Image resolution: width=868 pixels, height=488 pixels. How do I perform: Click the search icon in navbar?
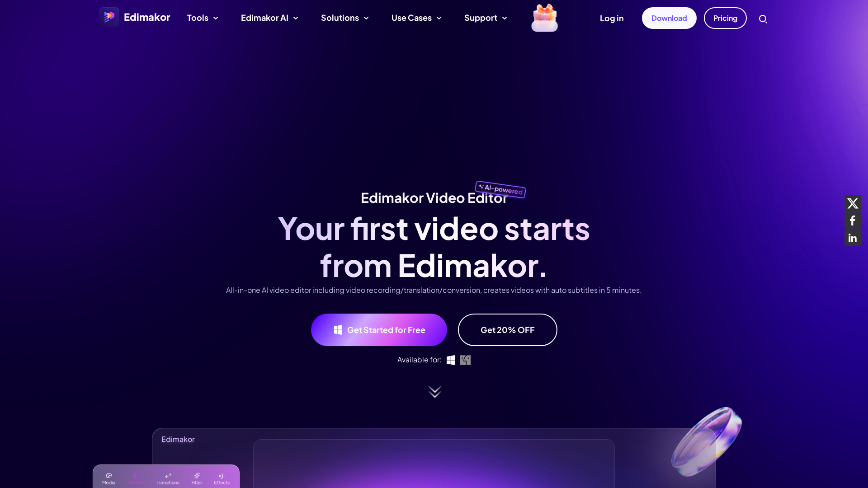763,19
